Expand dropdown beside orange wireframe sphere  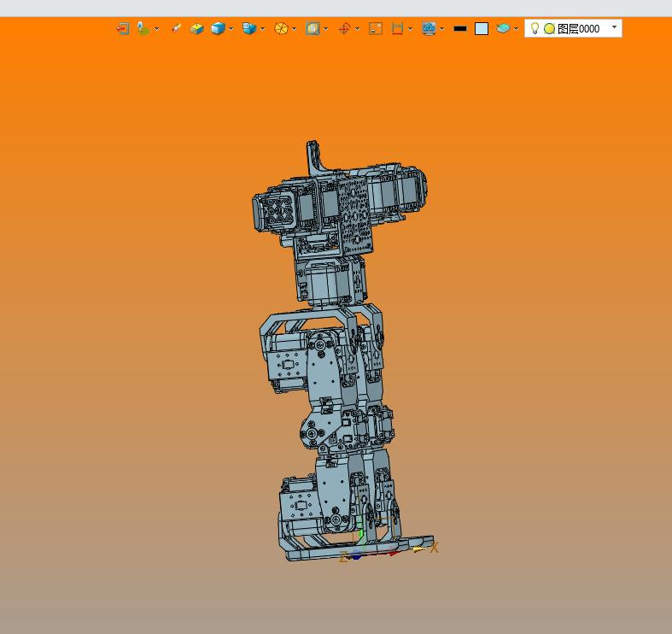coord(295,29)
